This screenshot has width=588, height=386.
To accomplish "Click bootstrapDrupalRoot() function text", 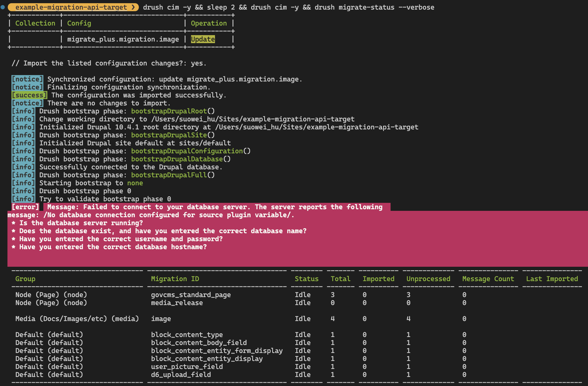I will [x=173, y=111].
